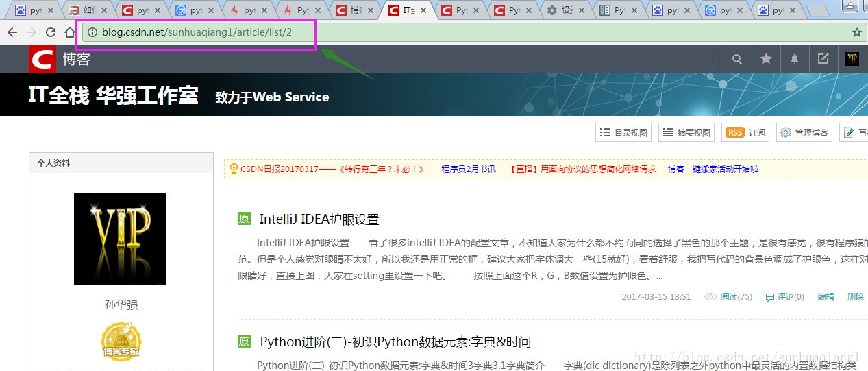Open notifications bell in CSDN header
Viewport: 868px width, 371px height.
[795, 59]
